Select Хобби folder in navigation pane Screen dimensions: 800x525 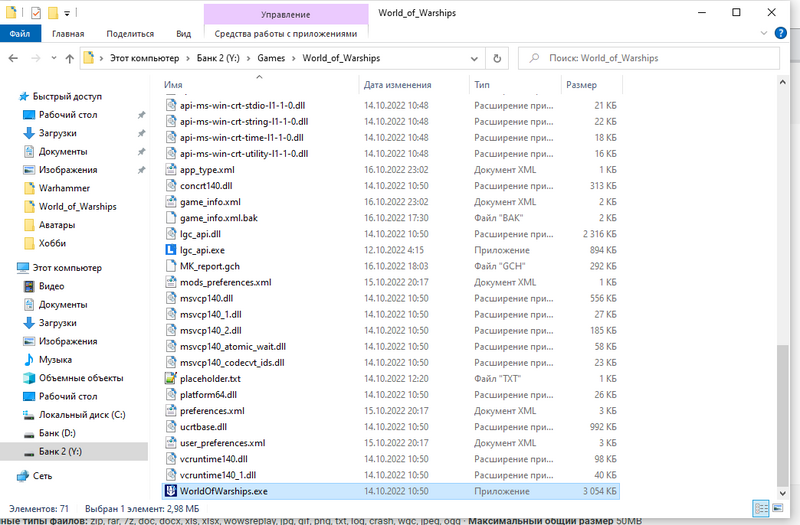(53, 243)
